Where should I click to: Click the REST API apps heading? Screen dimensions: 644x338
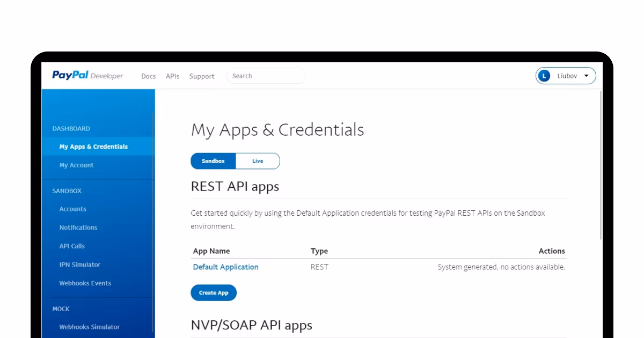tap(235, 187)
